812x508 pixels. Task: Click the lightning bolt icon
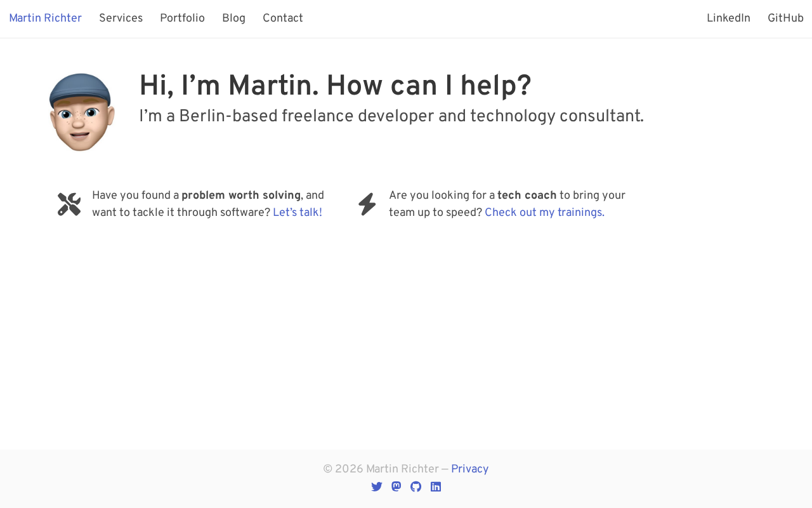point(367,204)
